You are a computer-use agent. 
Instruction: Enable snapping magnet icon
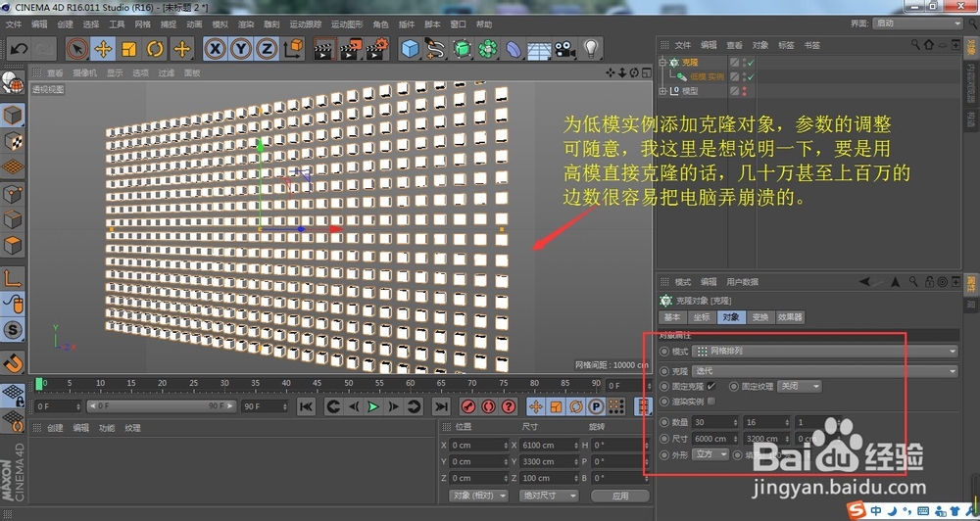pos(13,363)
